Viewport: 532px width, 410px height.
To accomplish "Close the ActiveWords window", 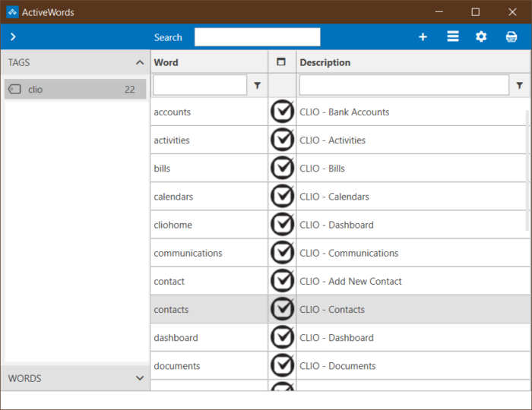I will tap(512, 12).
